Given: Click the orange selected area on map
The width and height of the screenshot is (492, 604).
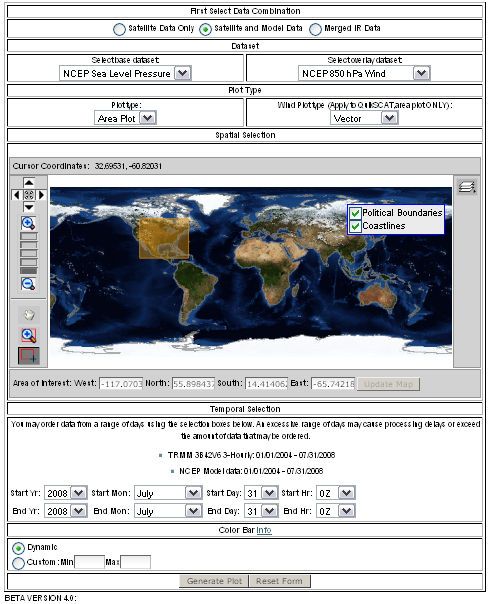Looking at the screenshot, I should click(165, 238).
